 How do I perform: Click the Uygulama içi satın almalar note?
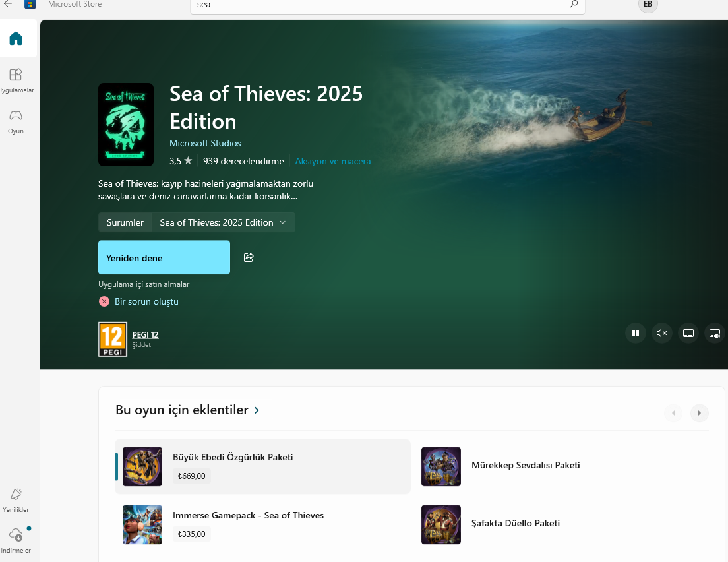click(x=144, y=284)
